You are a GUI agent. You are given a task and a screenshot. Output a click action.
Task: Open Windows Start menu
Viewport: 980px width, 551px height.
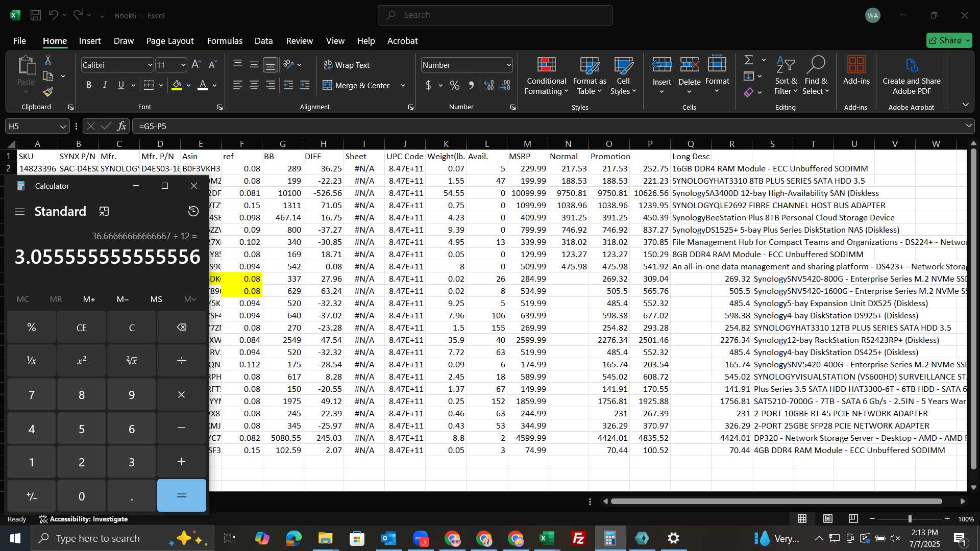(15, 538)
